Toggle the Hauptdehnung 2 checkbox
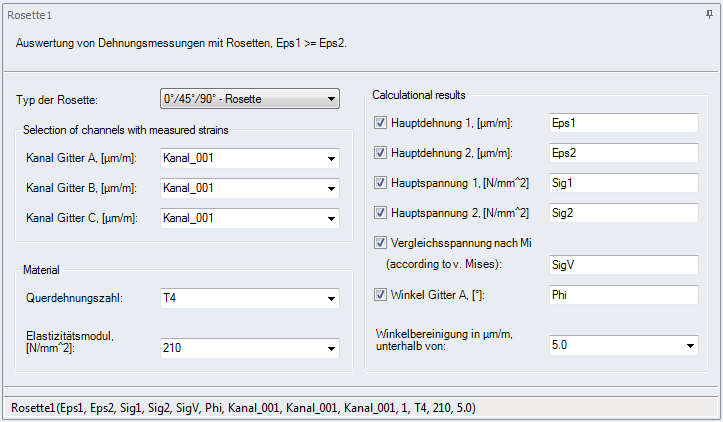 click(380, 153)
